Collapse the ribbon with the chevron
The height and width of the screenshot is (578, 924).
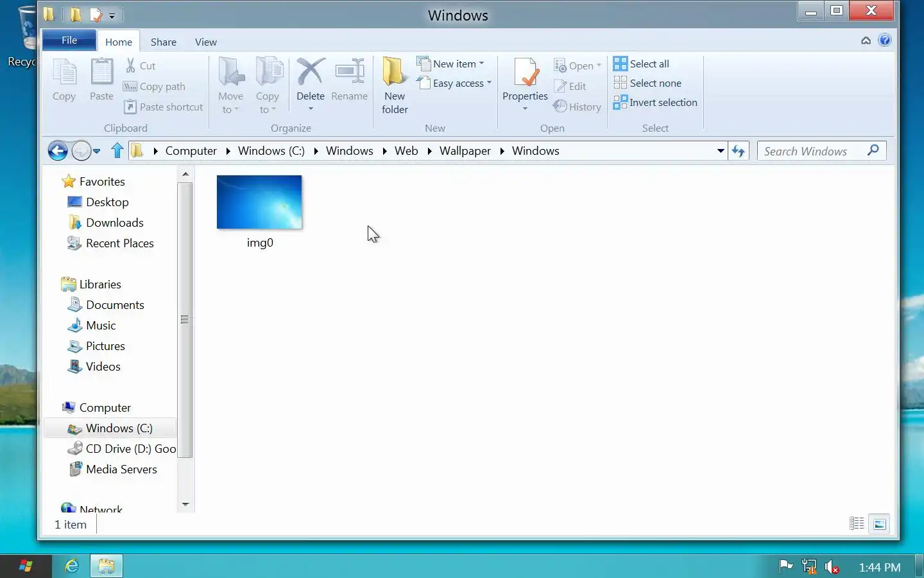point(866,40)
